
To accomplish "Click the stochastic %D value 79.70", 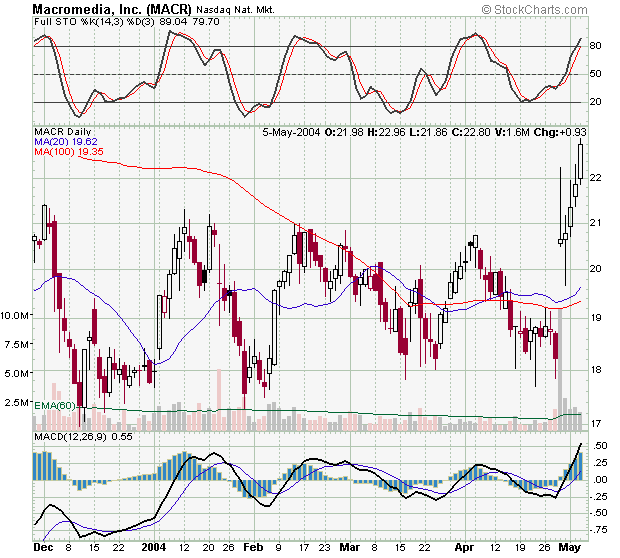I will coord(206,21).
